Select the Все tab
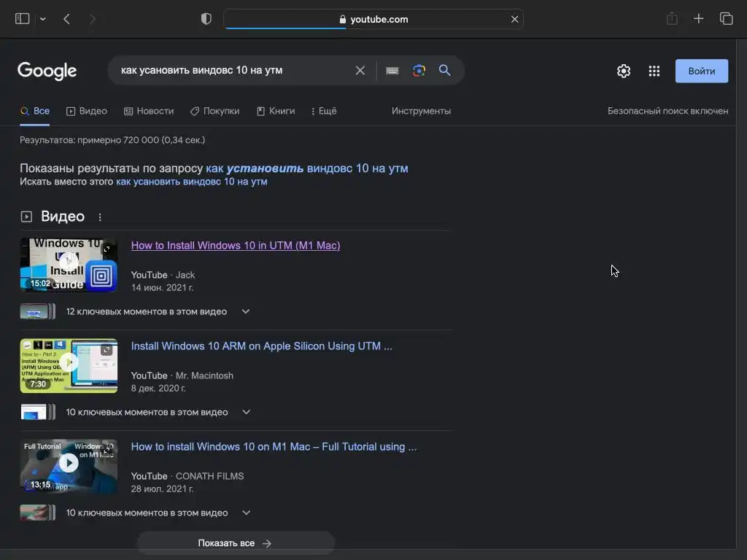747x560 pixels. (35, 111)
